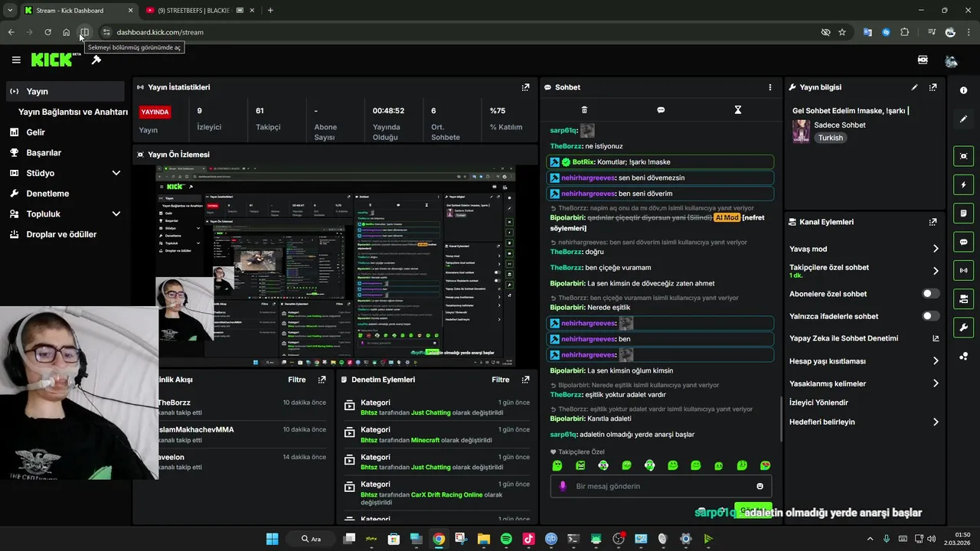
Task: Click the wrench icon in right sidebar
Action: pyautogui.click(x=963, y=328)
